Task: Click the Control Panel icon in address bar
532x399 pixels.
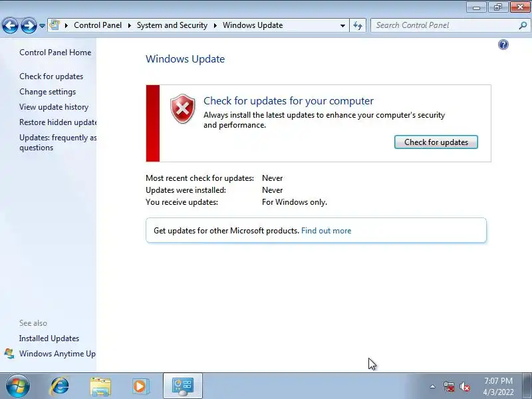Action: [55, 25]
